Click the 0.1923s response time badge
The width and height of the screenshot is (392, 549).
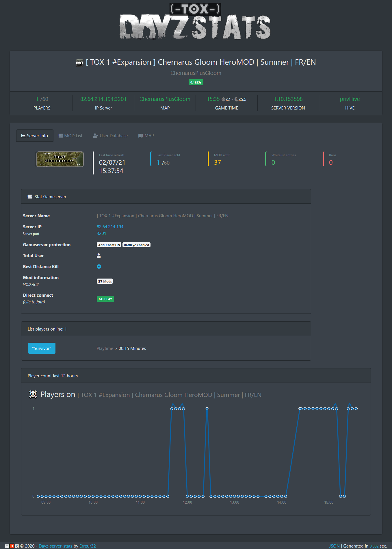(196, 82)
